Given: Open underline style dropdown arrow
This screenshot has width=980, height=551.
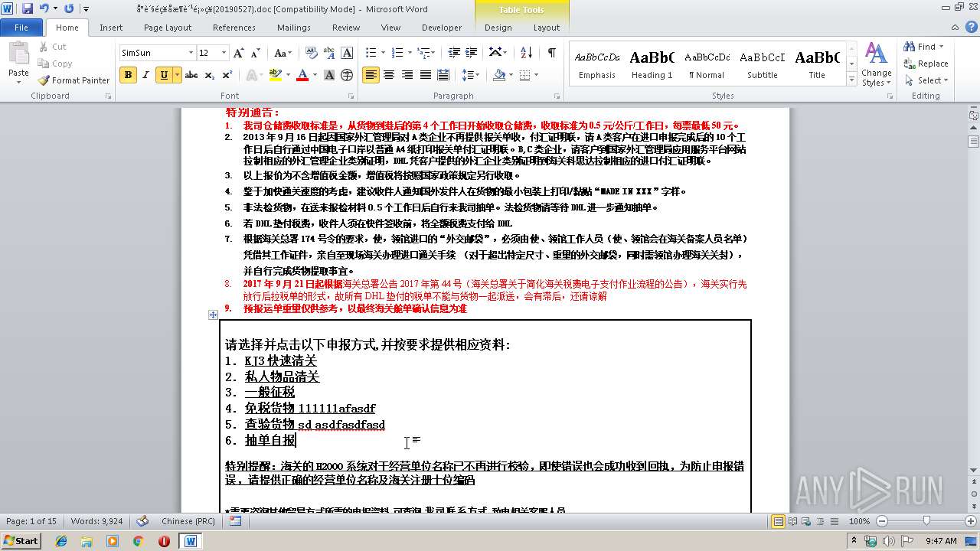Looking at the screenshot, I should (178, 75).
